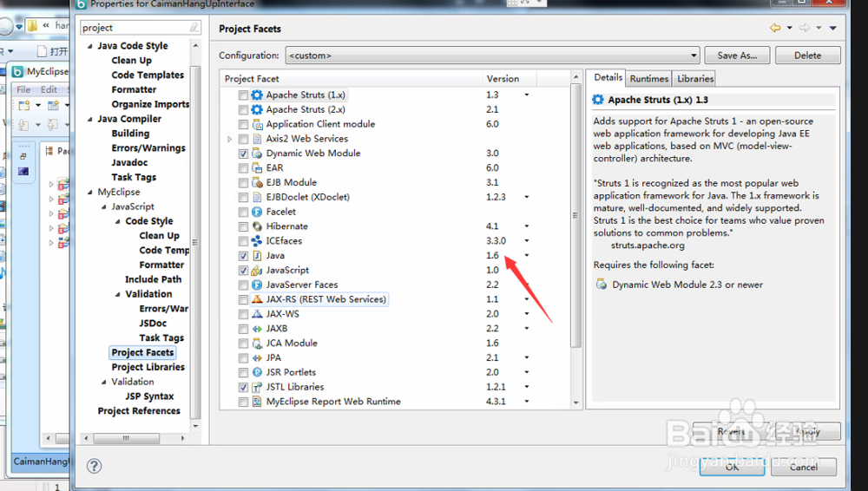Collapse the Java Code Style tree node

click(x=90, y=46)
